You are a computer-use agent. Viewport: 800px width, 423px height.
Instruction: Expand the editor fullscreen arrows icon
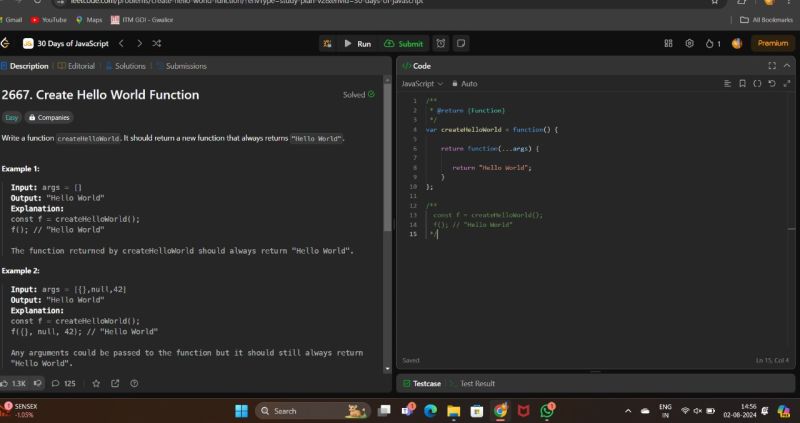tap(787, 84)
